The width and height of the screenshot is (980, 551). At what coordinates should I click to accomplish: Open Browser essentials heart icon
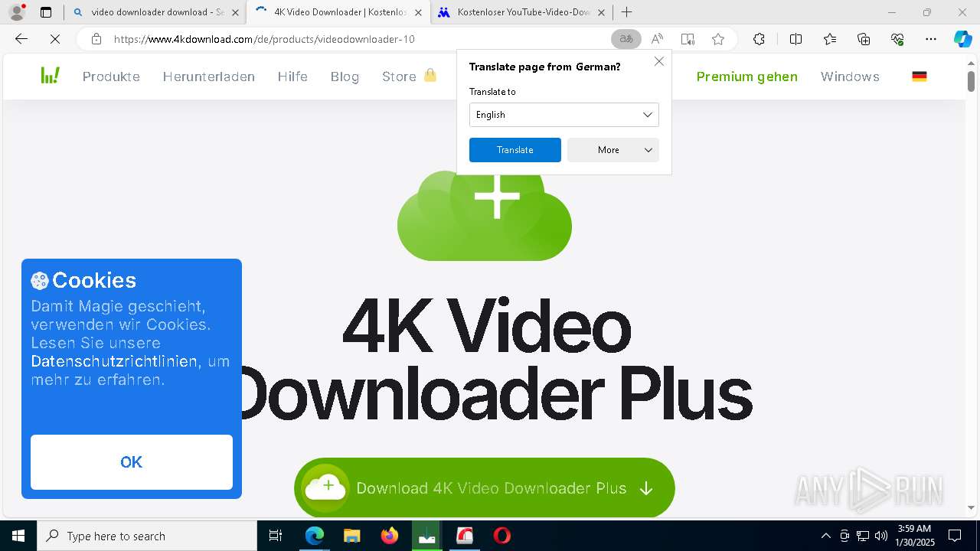(897, 39)
